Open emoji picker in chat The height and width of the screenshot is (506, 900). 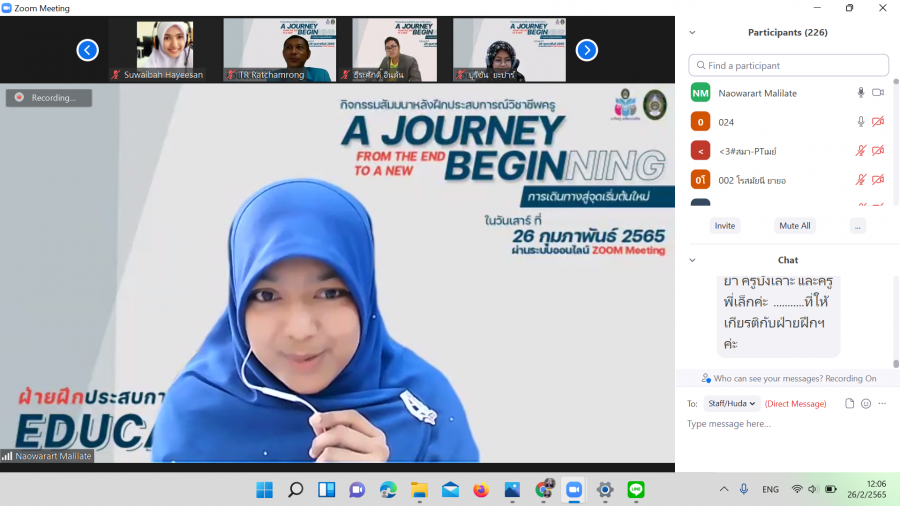coord(866,404)
